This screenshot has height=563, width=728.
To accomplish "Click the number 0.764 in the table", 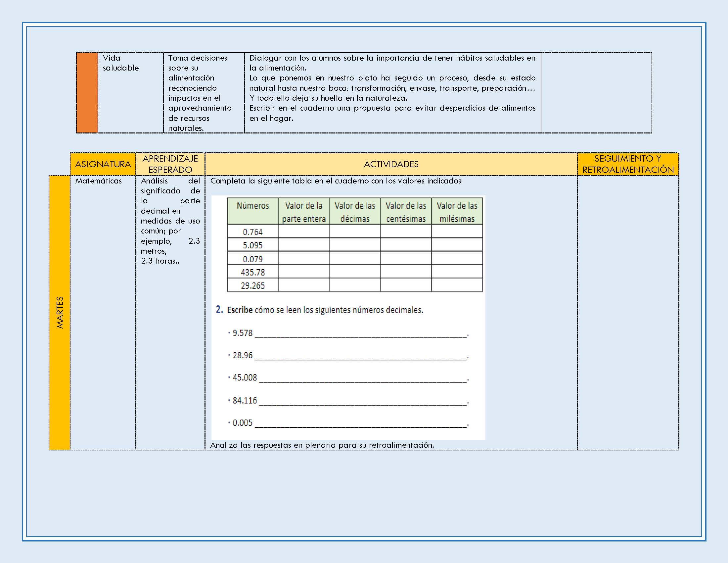I will pos(253,232).
